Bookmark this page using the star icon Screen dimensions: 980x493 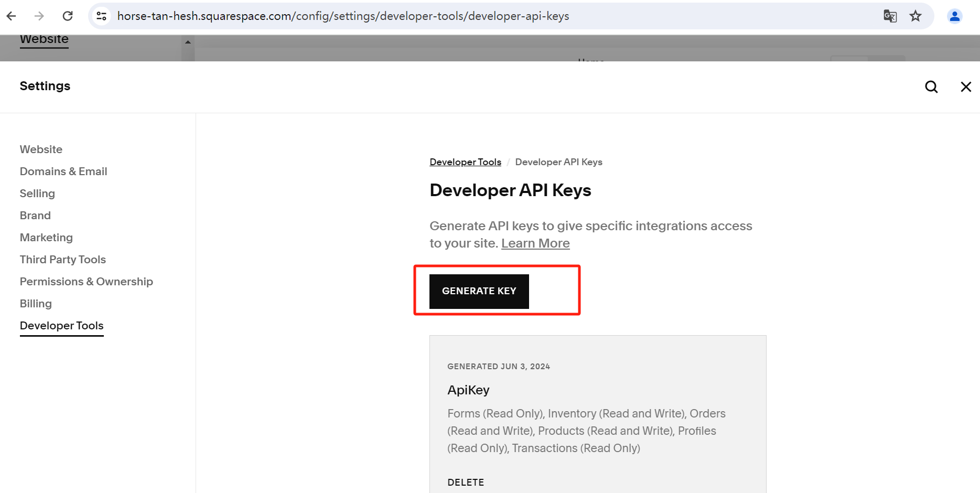click(x=916, y=16)
